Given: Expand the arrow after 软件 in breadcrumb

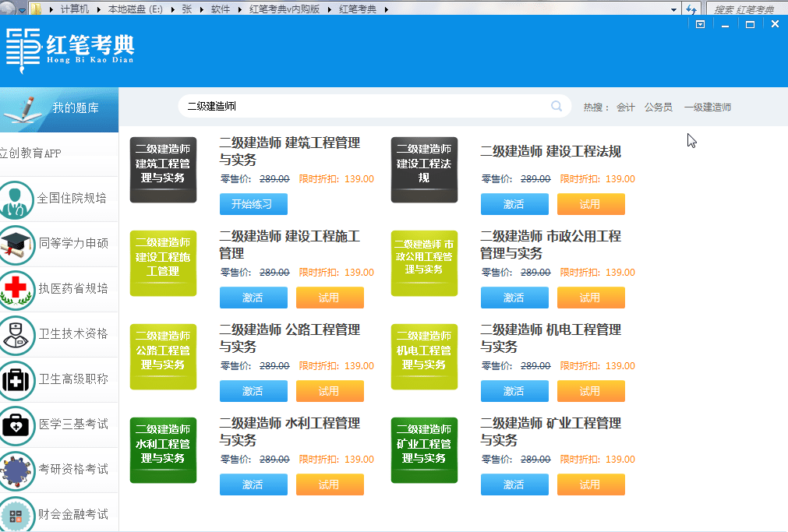Looking at the screenshot, I should pos(239,9).
